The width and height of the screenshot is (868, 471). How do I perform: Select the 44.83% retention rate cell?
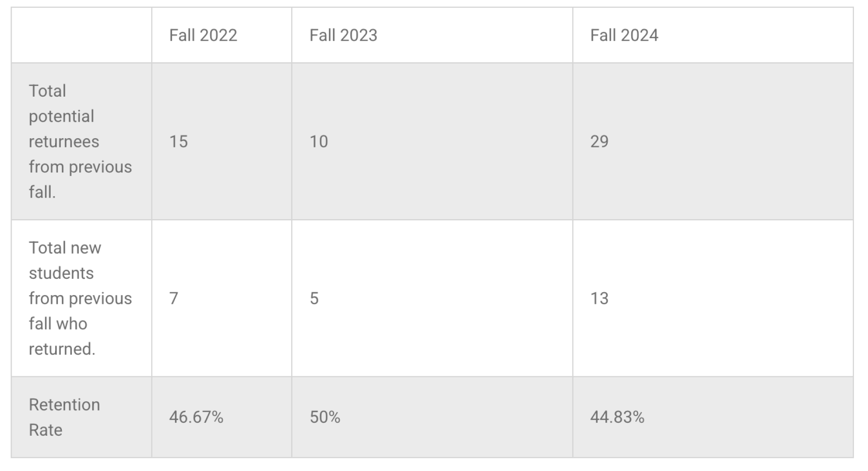(617, 417)
